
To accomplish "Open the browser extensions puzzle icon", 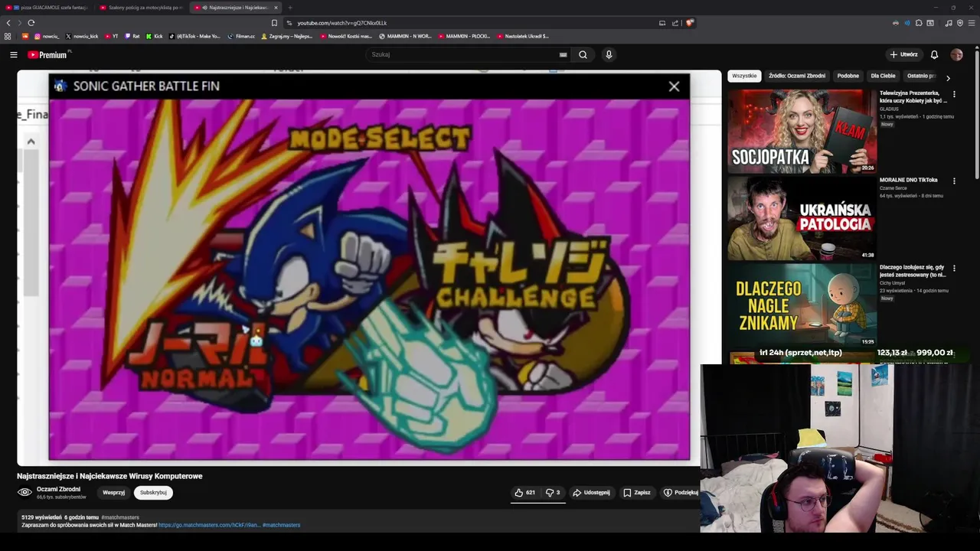I will point(919,23).
